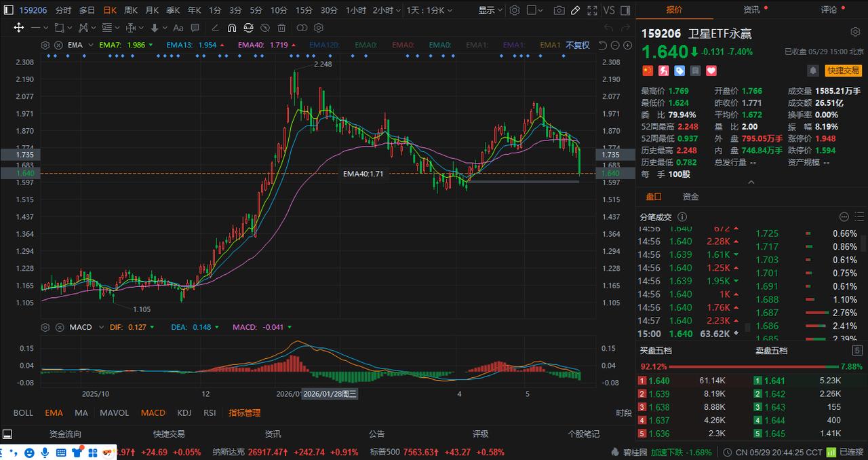Click the screenshot camera icon
The image size is (868, 460).
click(x=559, y=10)
